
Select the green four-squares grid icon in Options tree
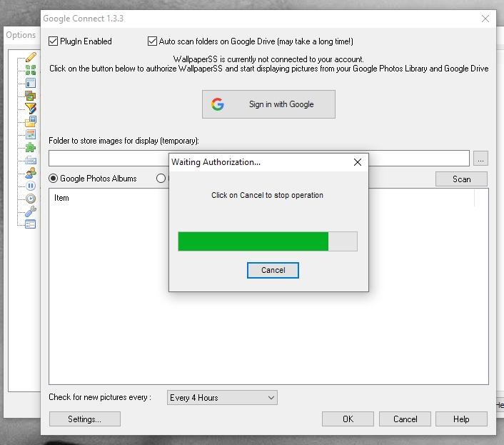31,70
